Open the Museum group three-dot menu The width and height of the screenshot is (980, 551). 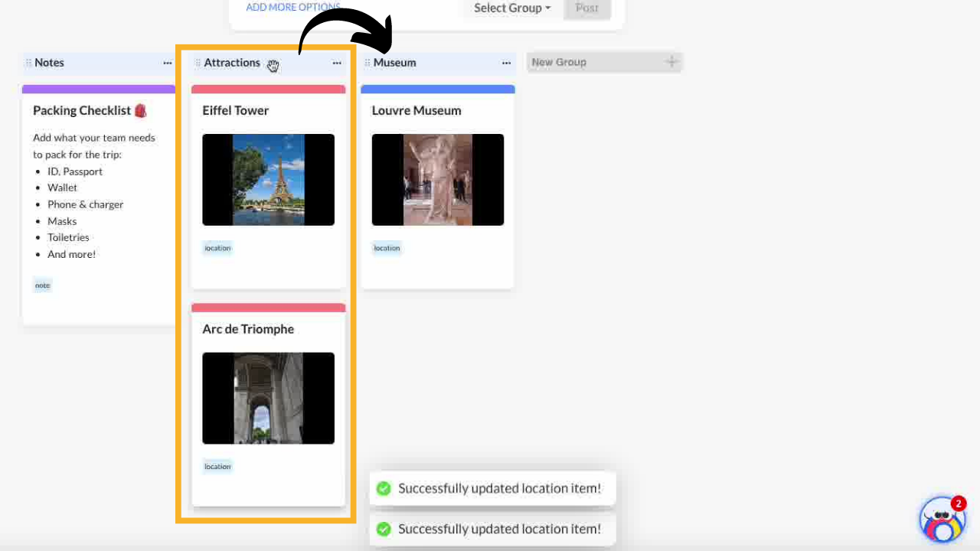506,63
